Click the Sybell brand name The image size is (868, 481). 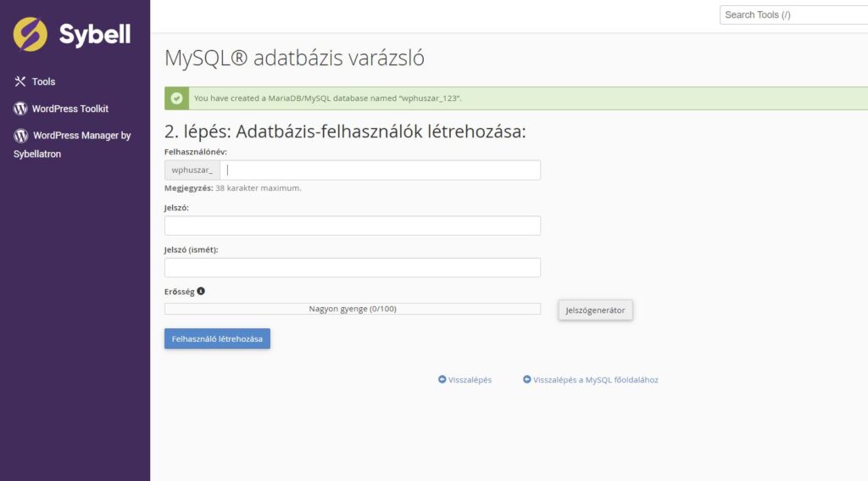[95, 34]
